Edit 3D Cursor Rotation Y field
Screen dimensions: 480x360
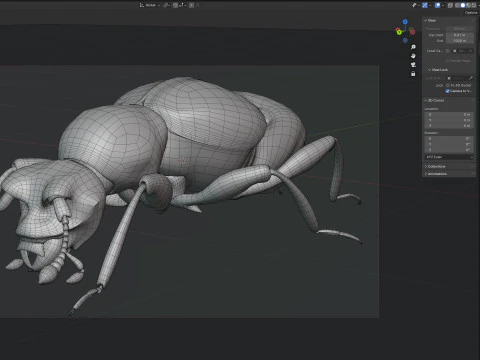tap(449, 144)
